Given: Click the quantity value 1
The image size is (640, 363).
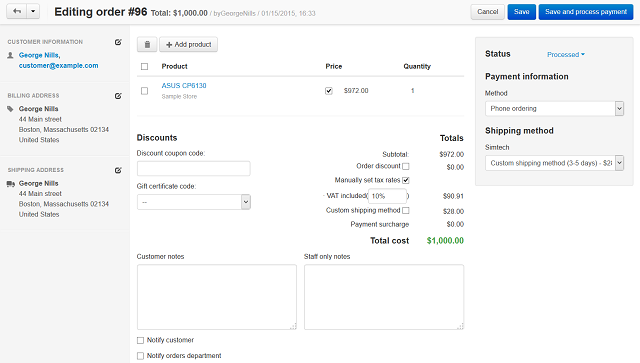Looking at the screenshot, I should pos(413,91).
